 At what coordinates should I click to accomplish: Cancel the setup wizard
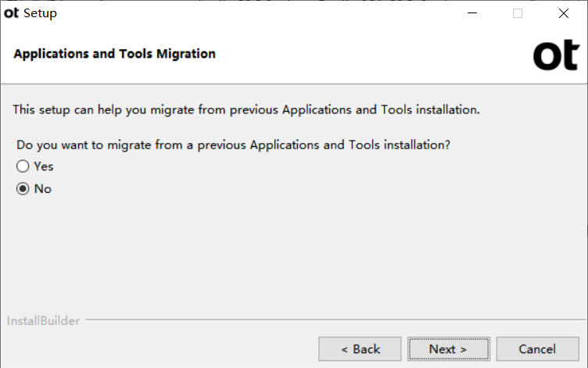pyautogui.click(x=538, y=349)
